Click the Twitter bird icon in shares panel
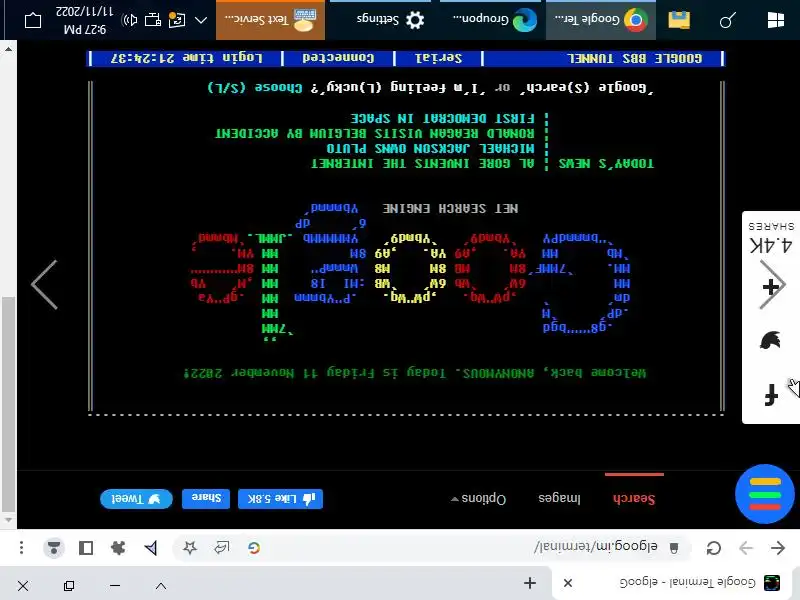The height and width of the screenshot is (600, 800). [770, 340]
